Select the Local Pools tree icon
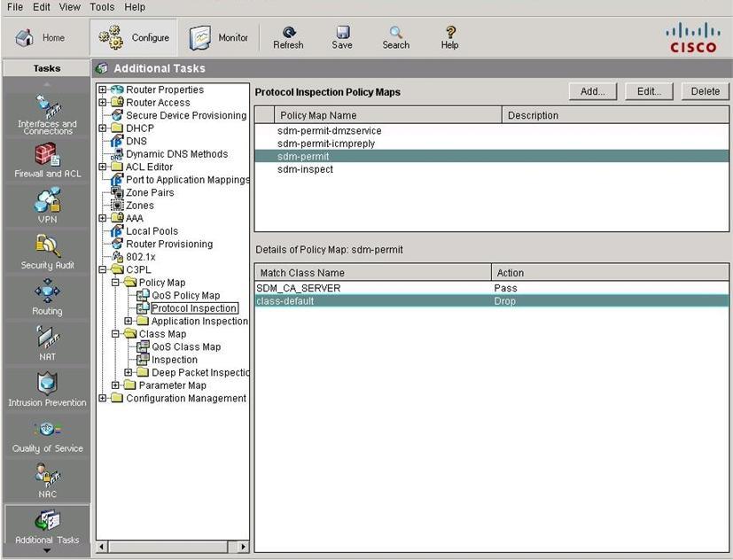This screenshot has height=560, width=733. pyautogui.click(x=117, y=231)
